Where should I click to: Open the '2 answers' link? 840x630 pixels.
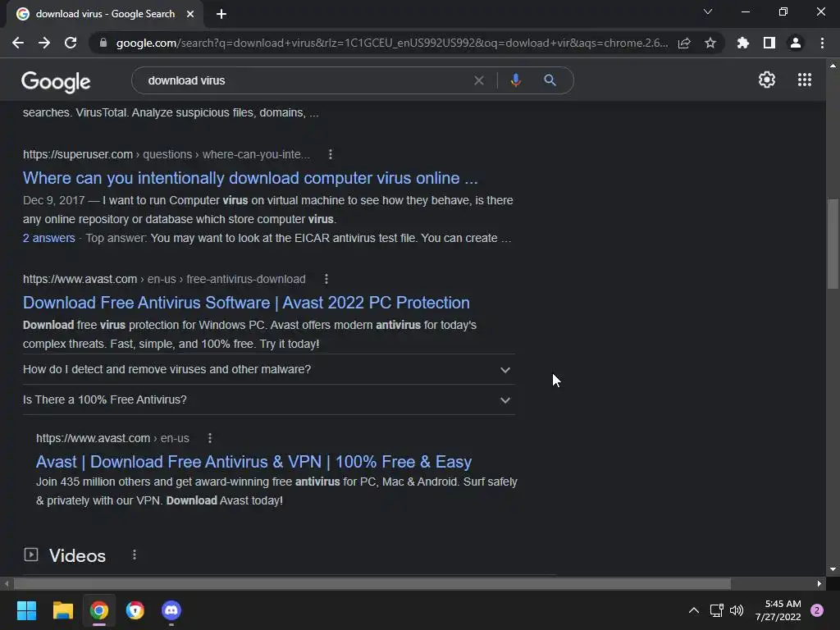pos(48,238)
